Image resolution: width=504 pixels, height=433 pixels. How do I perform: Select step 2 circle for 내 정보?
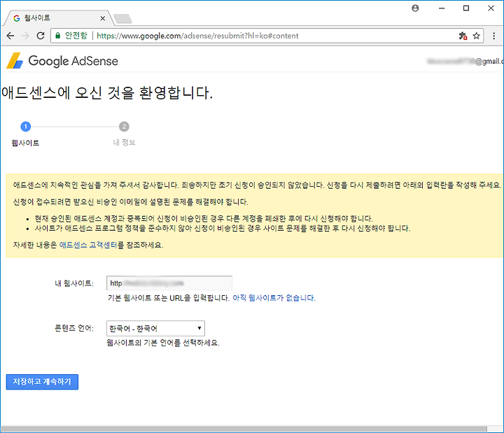pyautogui.click(x=124, y=127)
